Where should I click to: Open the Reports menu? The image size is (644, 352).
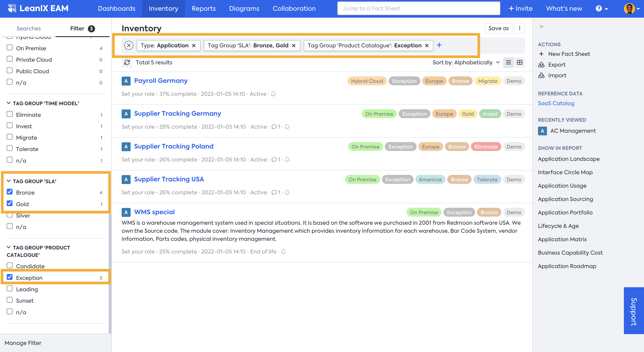pyautogui.click(x=203, y=8)
